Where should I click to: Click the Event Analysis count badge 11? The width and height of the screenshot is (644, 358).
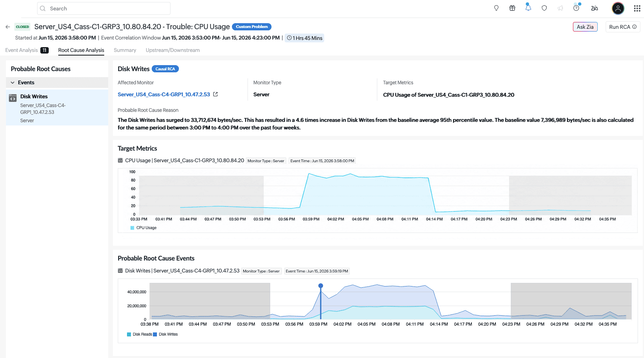44,50
